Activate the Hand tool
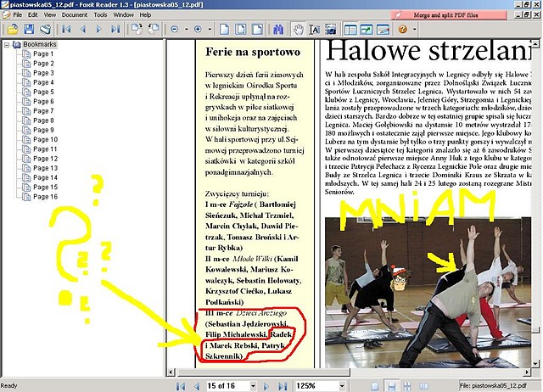Viewport: 543px width, 392px height. [298, 30]
